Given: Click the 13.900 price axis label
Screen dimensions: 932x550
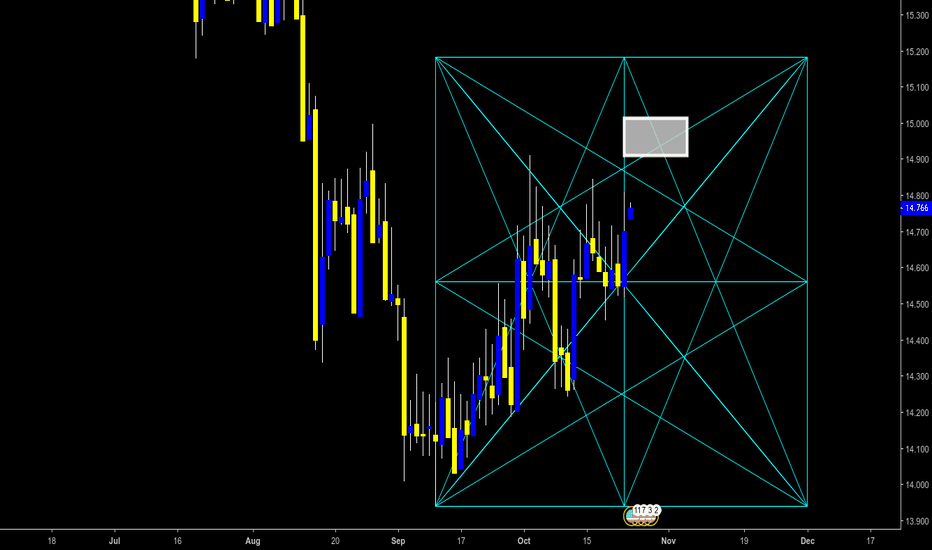Looking at the screenshot, I should point(917,521).
